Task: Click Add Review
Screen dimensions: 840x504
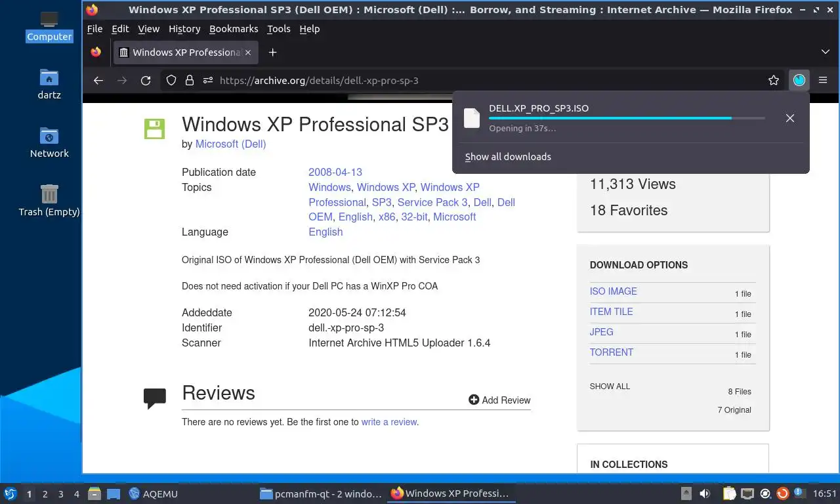Action: (499, 400)
